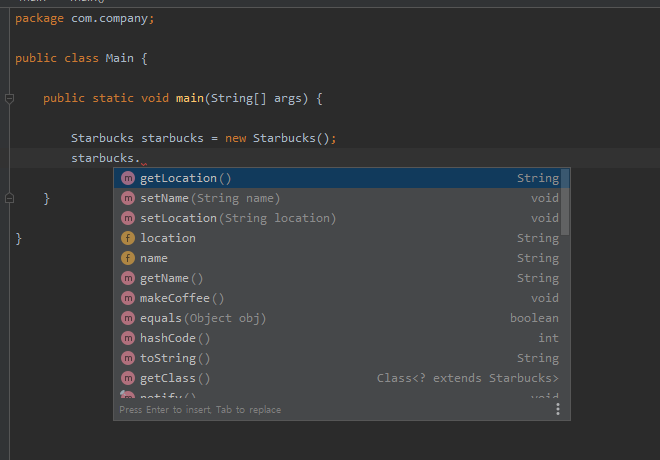
Task: Click the method icon beside setLocation
Action: pos(128,218)
